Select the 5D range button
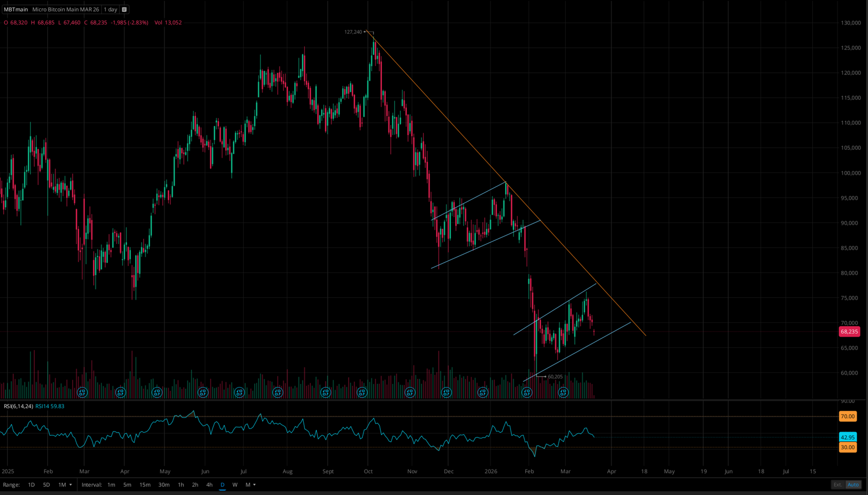The image size is (868, 495). pos(46,484)
